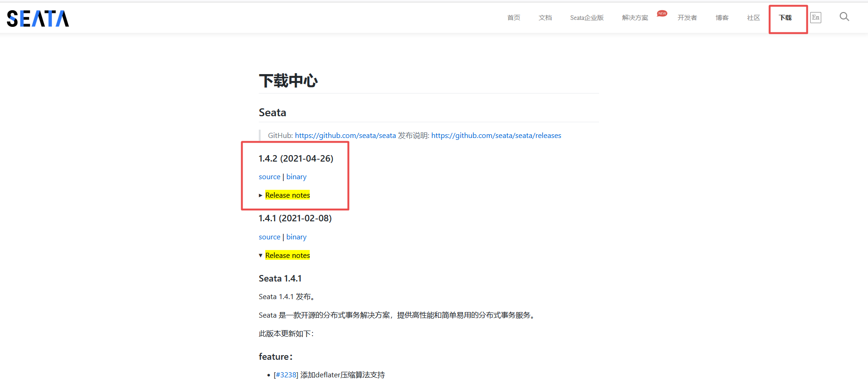
Task: Download the 1.4.1 source package
Action: pos(269,237)
